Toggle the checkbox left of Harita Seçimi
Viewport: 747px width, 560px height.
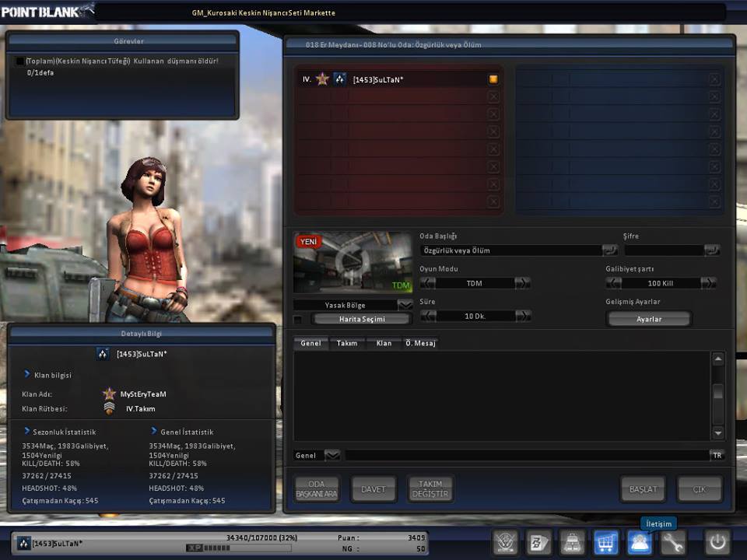pos(298,320)
